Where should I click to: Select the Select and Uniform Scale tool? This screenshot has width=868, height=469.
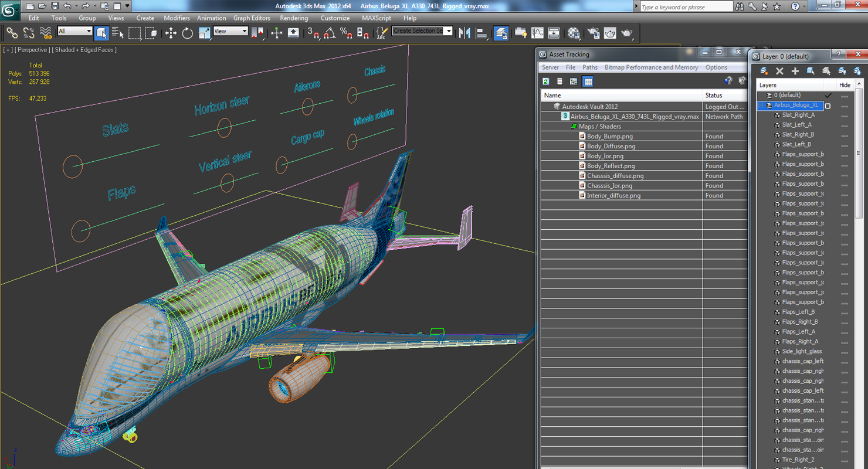coord(204,33)
